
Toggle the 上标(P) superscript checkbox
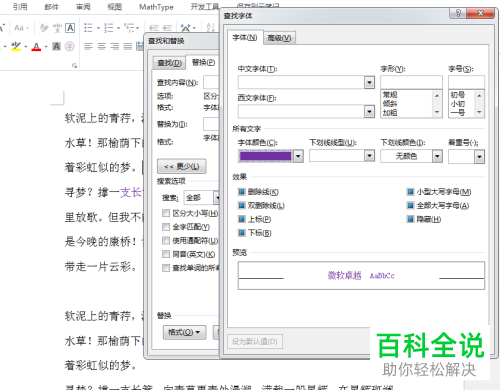(x=242, y=219)
